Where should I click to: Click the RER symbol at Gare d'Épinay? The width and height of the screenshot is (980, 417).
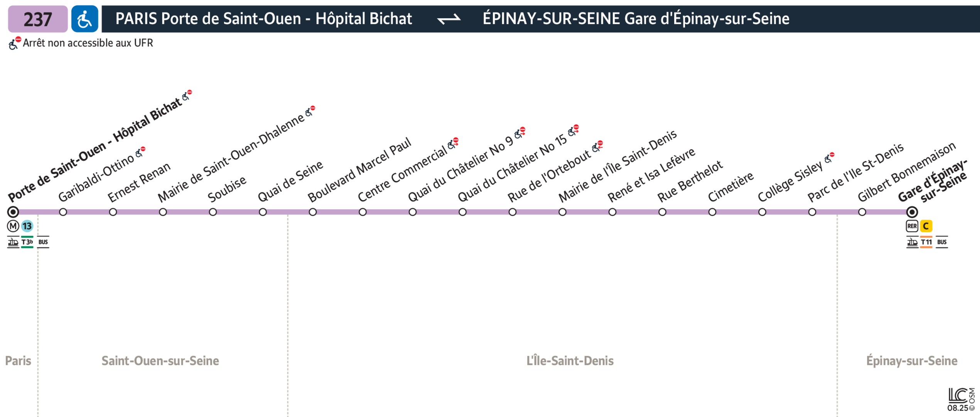(x=912, y=226)
